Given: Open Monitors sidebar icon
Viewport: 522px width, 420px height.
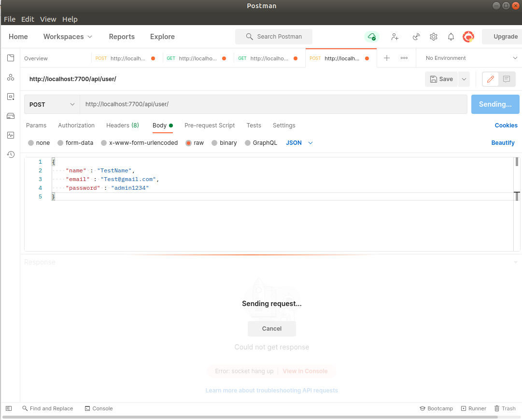Looking at the screenshot, I should coord(11,135).
